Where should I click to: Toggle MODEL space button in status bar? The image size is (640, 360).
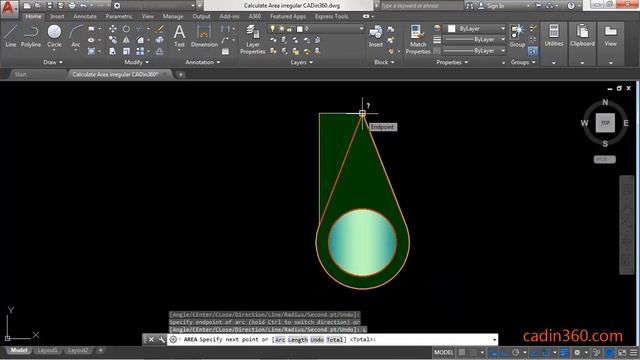coord(444,352)
